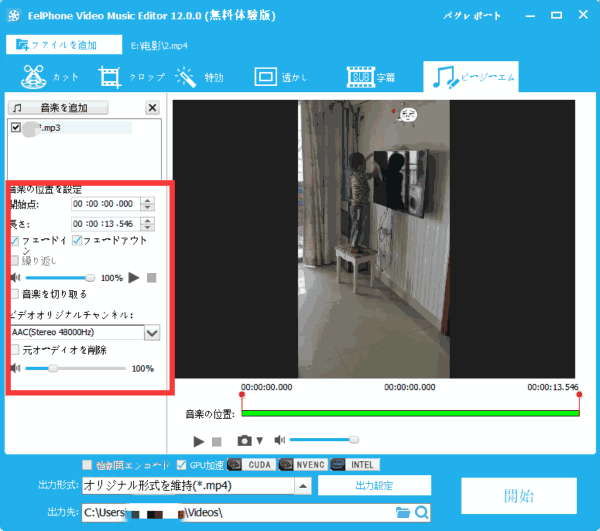The width and height of the screenshot is (600, 531).
Task: Select the 透かし watermark tab
Action: click(281, 77)
